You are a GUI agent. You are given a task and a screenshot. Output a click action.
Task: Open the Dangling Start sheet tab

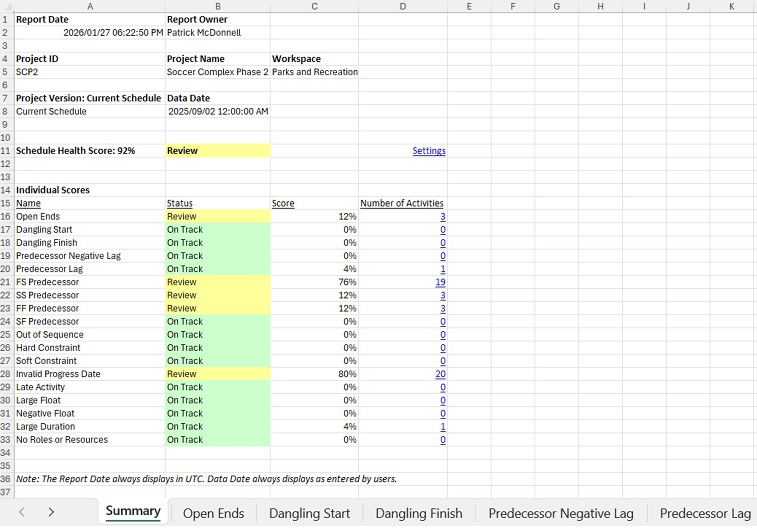pyautogui.click(x=309, y=513)
